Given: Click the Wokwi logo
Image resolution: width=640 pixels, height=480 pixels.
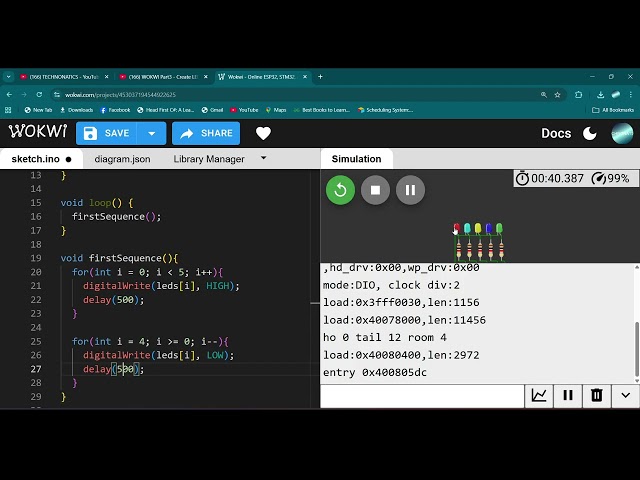Looking at the screenshot, I should click(38, 131).
